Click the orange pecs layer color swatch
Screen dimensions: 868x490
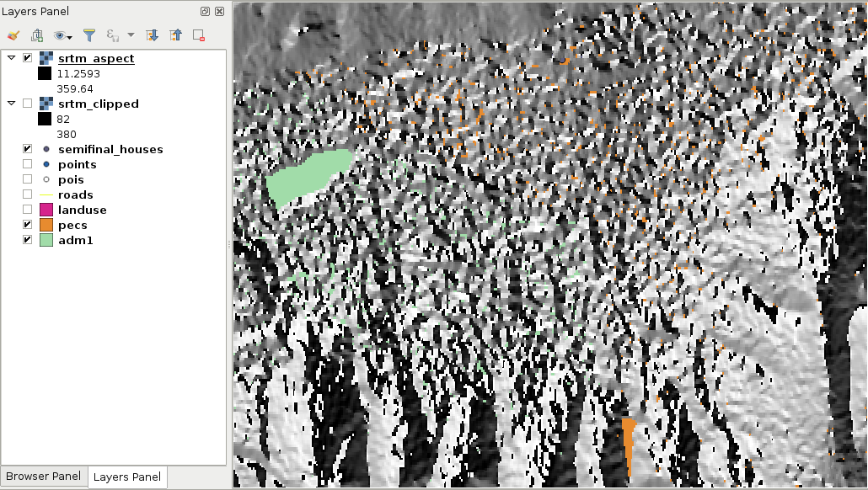(x=46, y=225)
